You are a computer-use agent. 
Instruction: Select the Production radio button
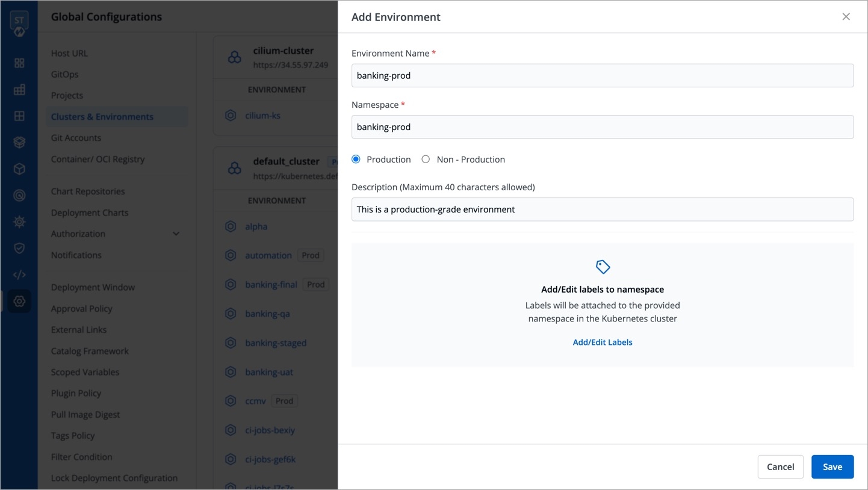[356, 160]
